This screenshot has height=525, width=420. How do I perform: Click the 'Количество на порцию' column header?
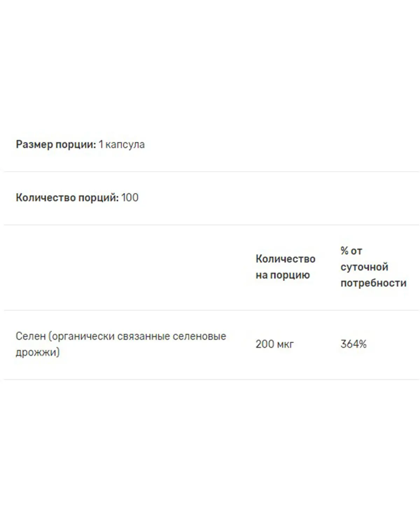285,267
